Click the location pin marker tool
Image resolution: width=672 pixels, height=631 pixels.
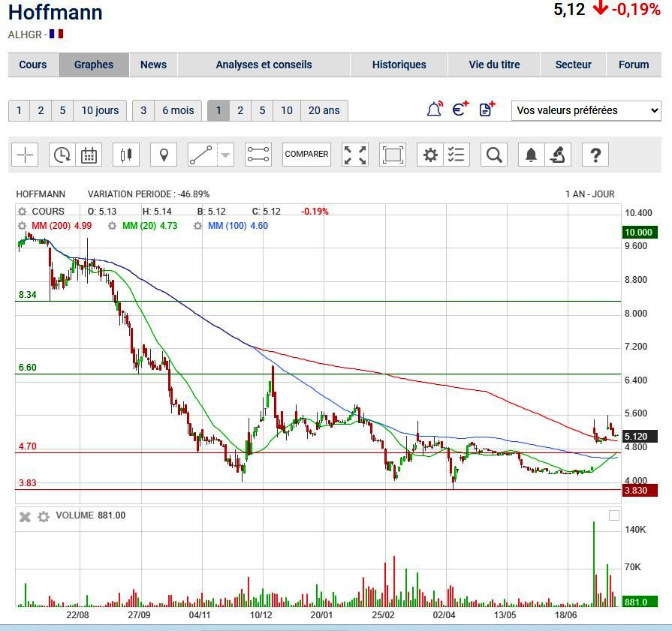click(164, 155)
